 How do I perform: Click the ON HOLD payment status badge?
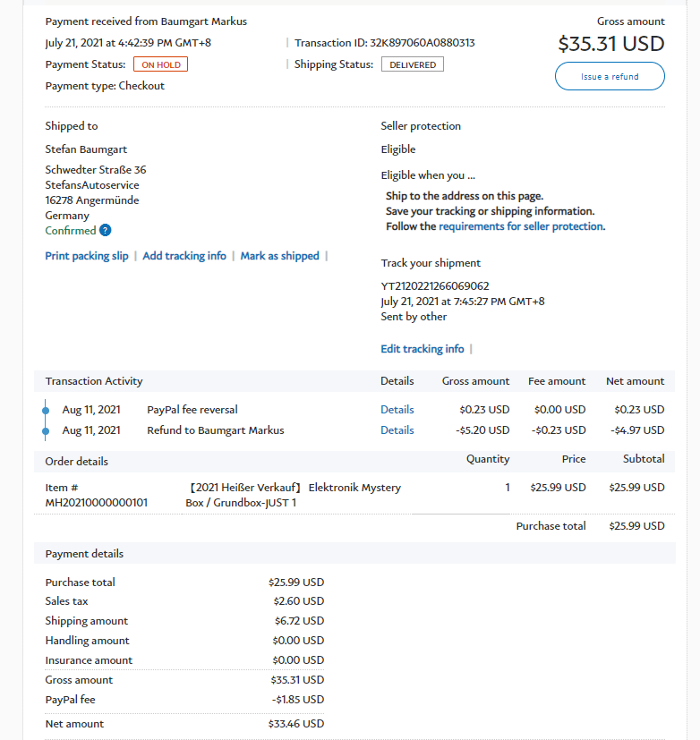pyautogui.click(x=160, y=64)
